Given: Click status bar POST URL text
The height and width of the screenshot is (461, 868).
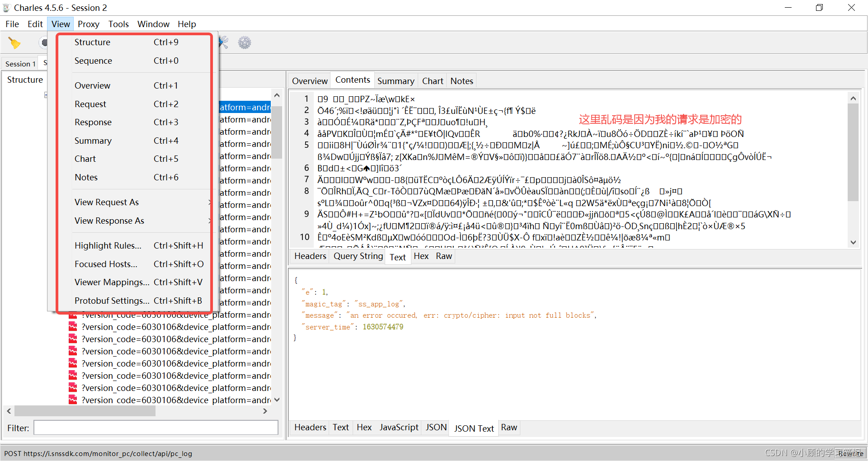Looking at the screenshot, I should pyautogui.click(x=98, y=453).
